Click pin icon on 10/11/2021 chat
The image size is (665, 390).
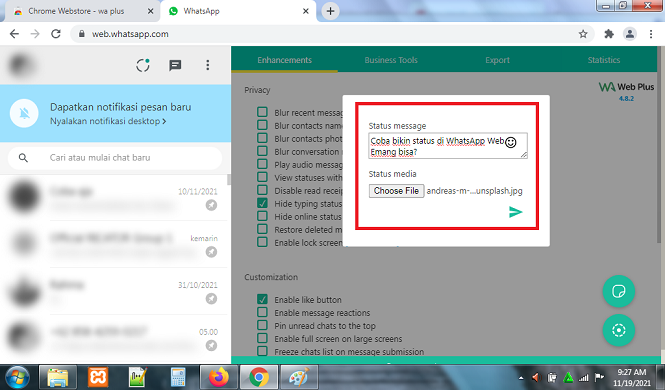point(211,205)
